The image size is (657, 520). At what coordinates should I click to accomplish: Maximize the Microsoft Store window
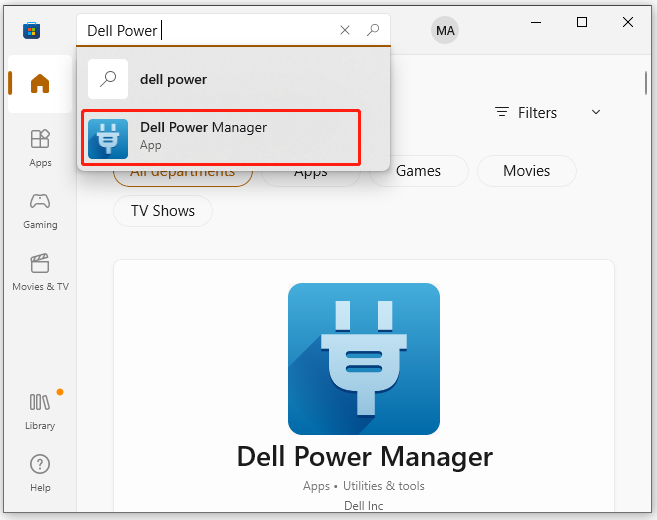point(582,22)
